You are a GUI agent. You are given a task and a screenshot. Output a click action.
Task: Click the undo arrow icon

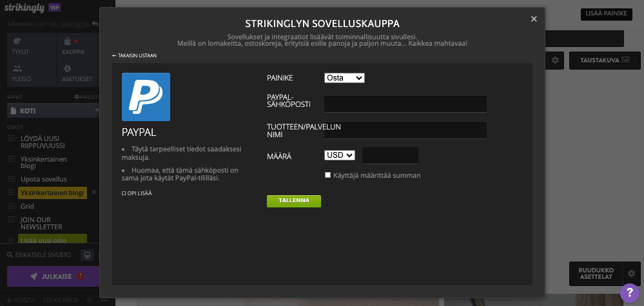[95, 24]
